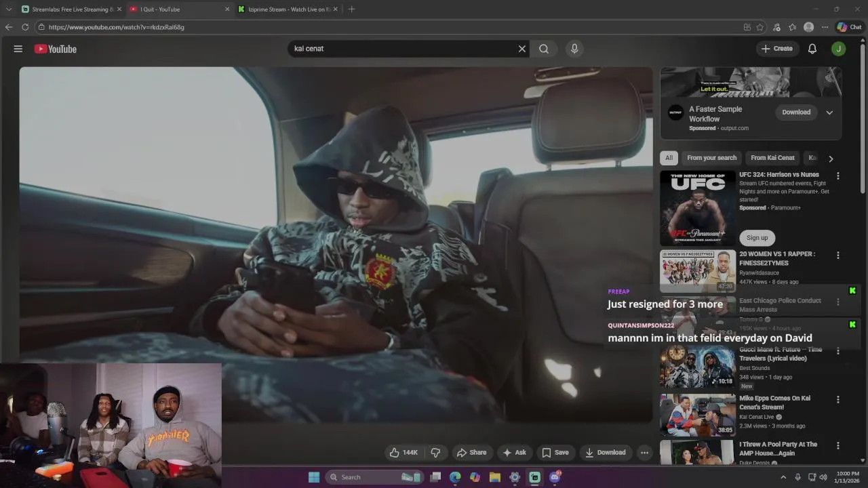This screenshot has width=868, height=488.
Task: Open the green J account avatar
Action: [839, 49]
